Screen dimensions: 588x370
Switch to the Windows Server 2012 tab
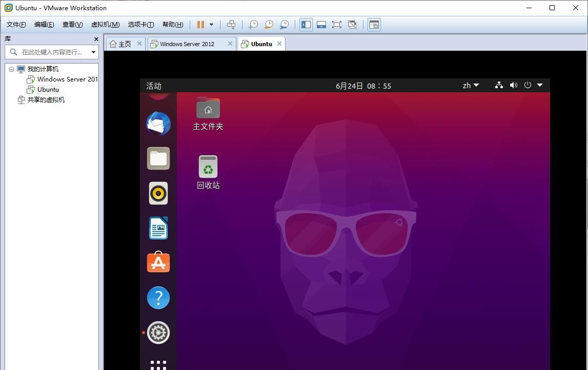click(x=187, y=44)
